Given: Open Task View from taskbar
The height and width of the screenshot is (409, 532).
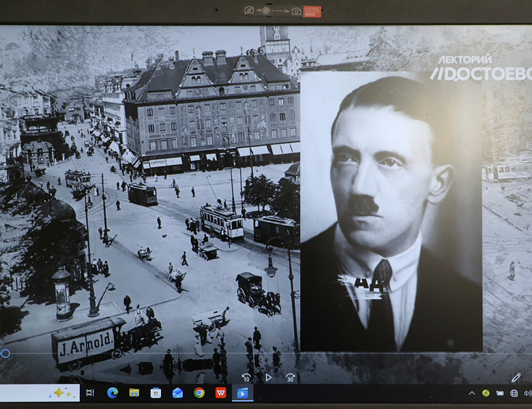Looking at the screenshot, I should tap(90, 393).
